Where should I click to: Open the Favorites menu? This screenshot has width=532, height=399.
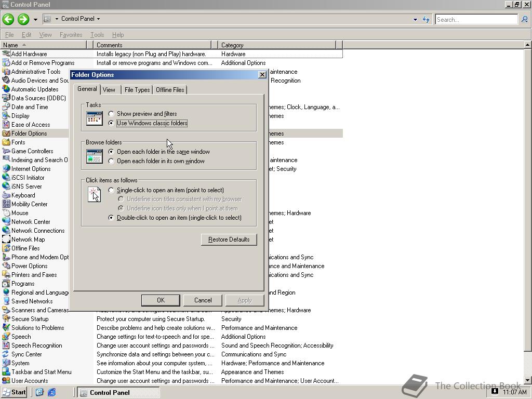coord(71,35)
